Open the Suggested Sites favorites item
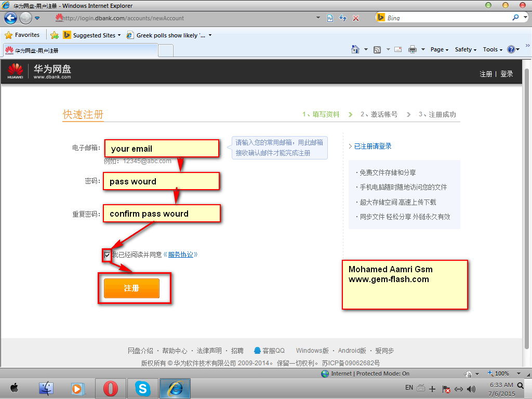The image size is (532, 399). 91,35
